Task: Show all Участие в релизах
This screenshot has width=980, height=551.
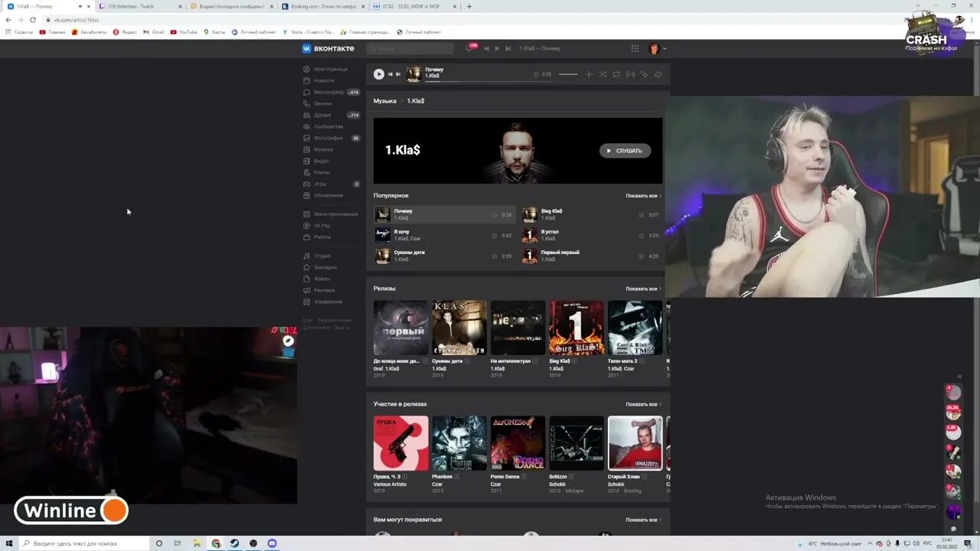Action: (x=643, y=404)
